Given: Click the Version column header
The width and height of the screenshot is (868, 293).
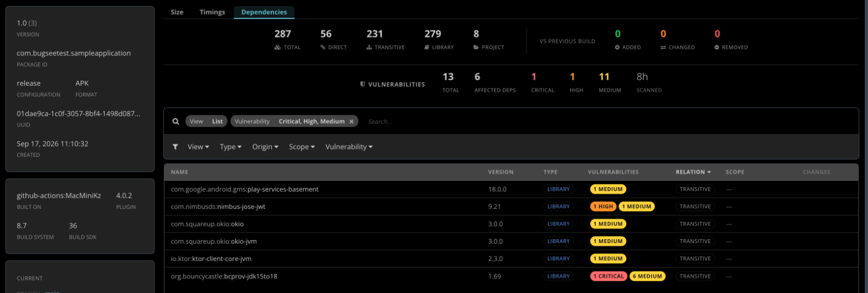Looking at the screenshot, I should coord(500,172).
